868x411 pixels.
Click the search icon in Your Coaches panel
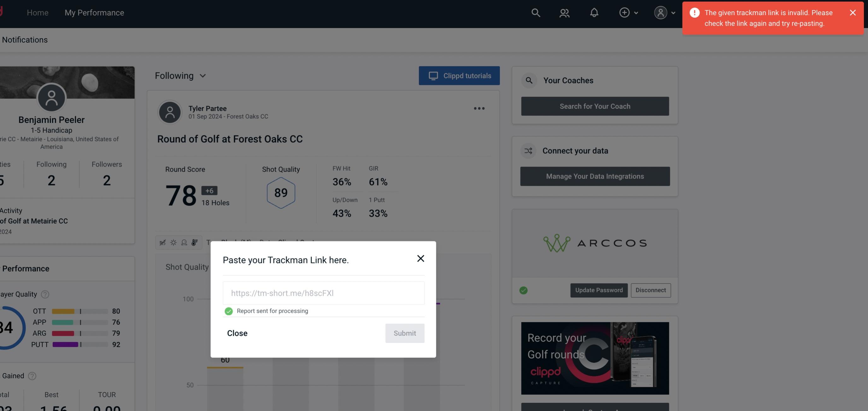click(x=529, y=80)
